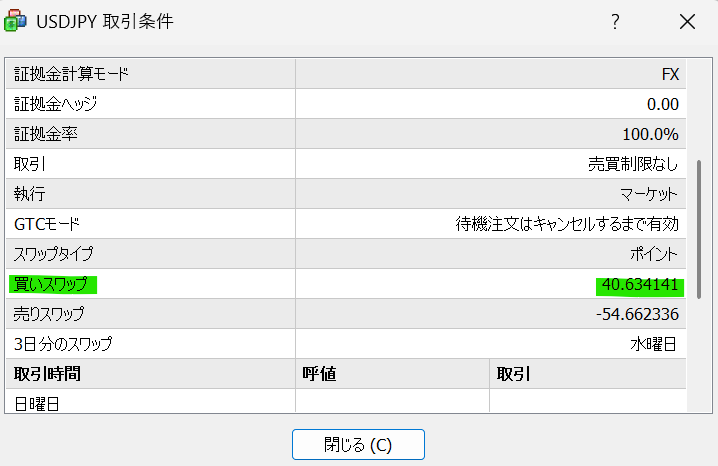Click the 水曜日 value cell
This screenshot has width=718, height=466.
[x=655, y=344]
